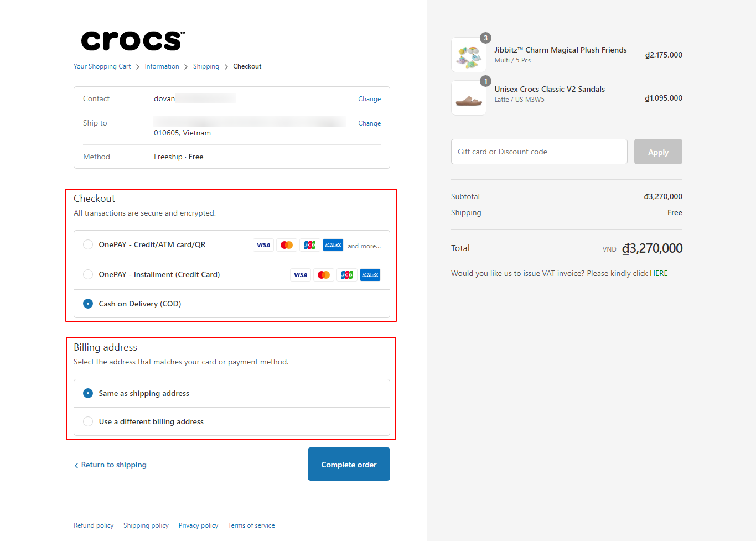Screen dimensions: 756x542
Task: Open the Information breadcrumb step
Action: 162,66
